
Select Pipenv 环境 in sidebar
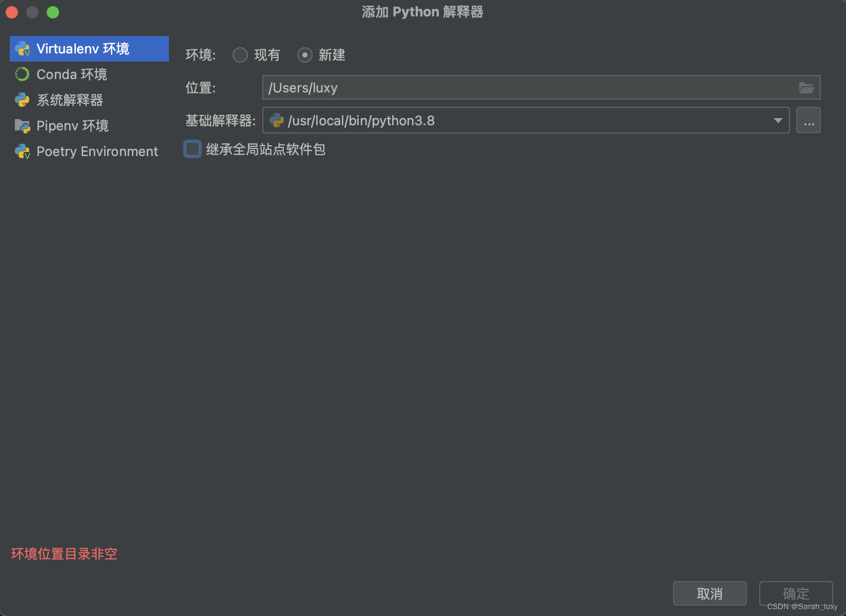[x=89, y=126]
